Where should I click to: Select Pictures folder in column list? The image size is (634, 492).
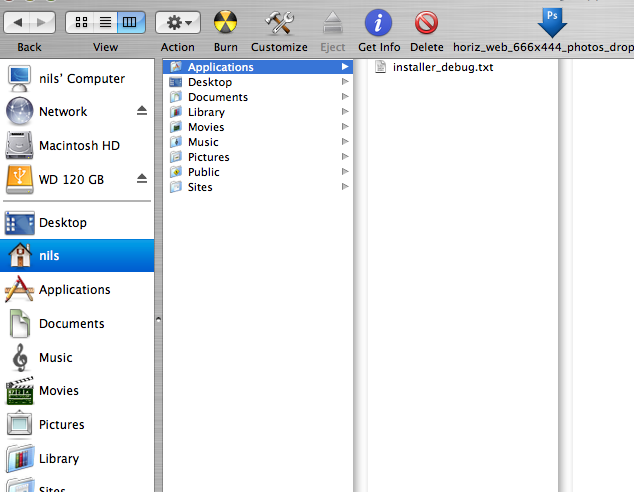click(x=258, y=157)
